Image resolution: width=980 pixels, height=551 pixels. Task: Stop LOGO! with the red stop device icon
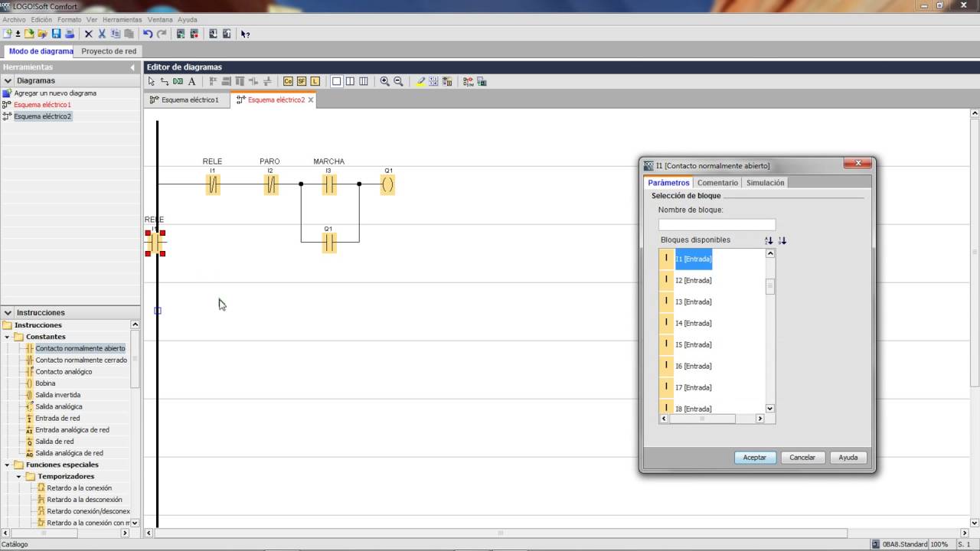coord(194,34)
